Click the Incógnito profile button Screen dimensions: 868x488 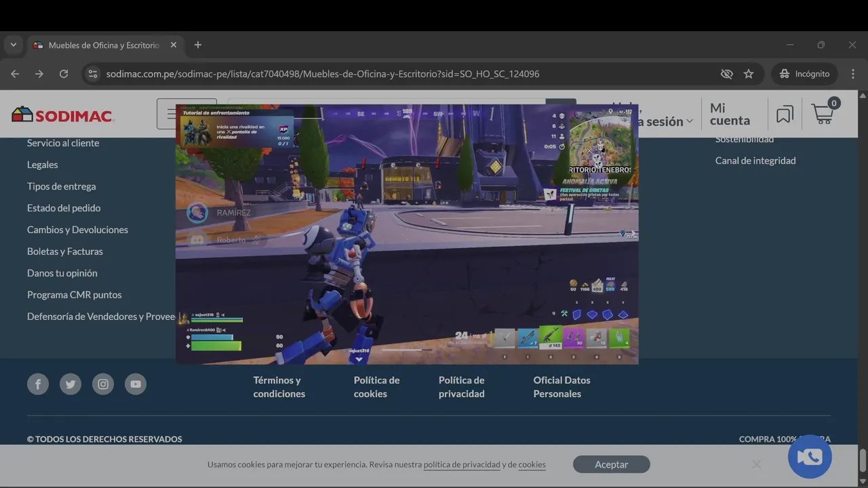[805, 74]
